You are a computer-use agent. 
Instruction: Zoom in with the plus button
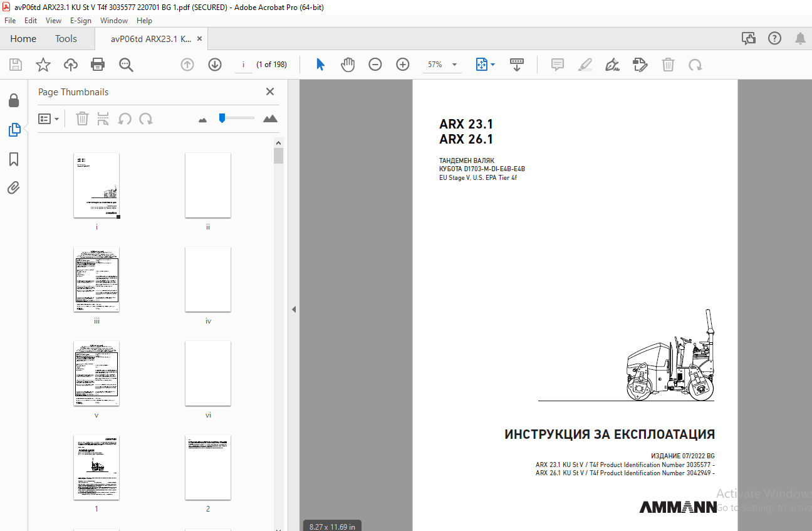click(403, 65)
